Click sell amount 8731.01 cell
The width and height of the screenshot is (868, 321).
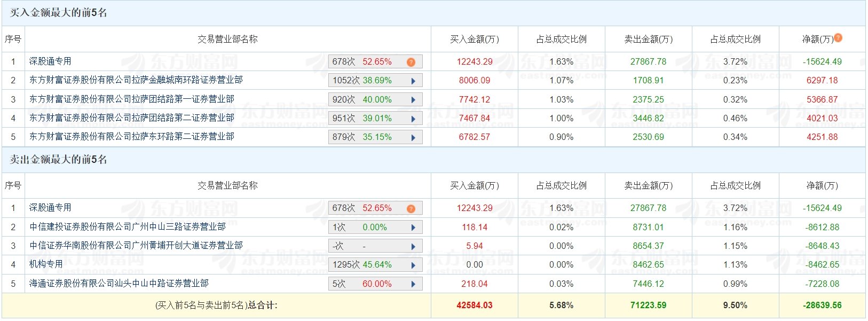[x=649, y=228]
